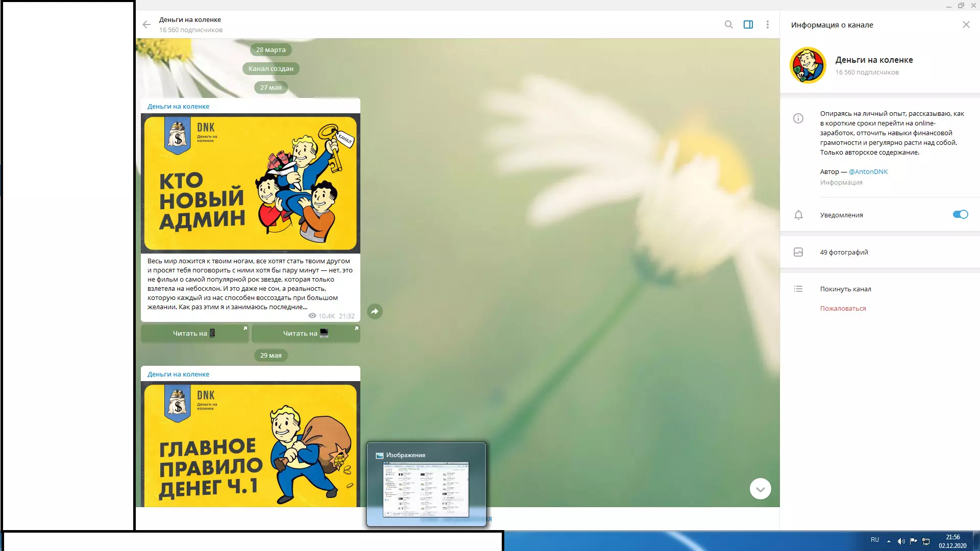Viewport: 980px width, 551px height.
Task: Open the laptop Читать на button
Action: [306, 333]
